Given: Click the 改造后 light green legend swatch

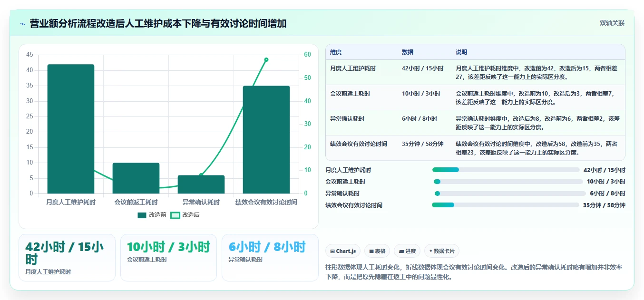Looking at the screenshot, I should pyautogui.click(x=175, y=215).
